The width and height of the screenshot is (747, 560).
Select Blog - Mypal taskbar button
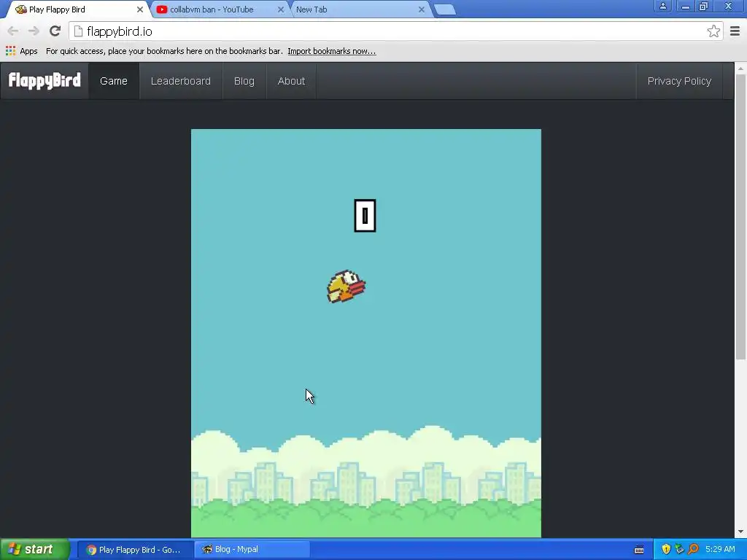pyautogui.click(x=252, y=550)
